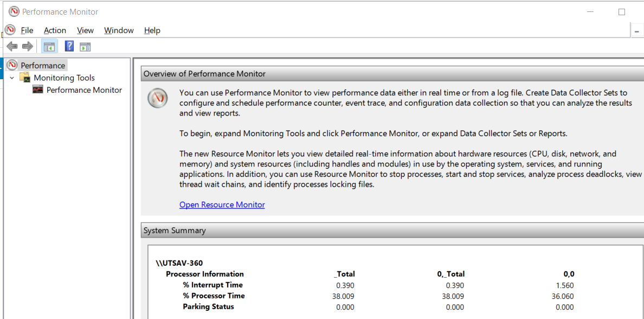
Task: Click the Performance gauge icon in the tree
Action: click(x=12, y=65)
